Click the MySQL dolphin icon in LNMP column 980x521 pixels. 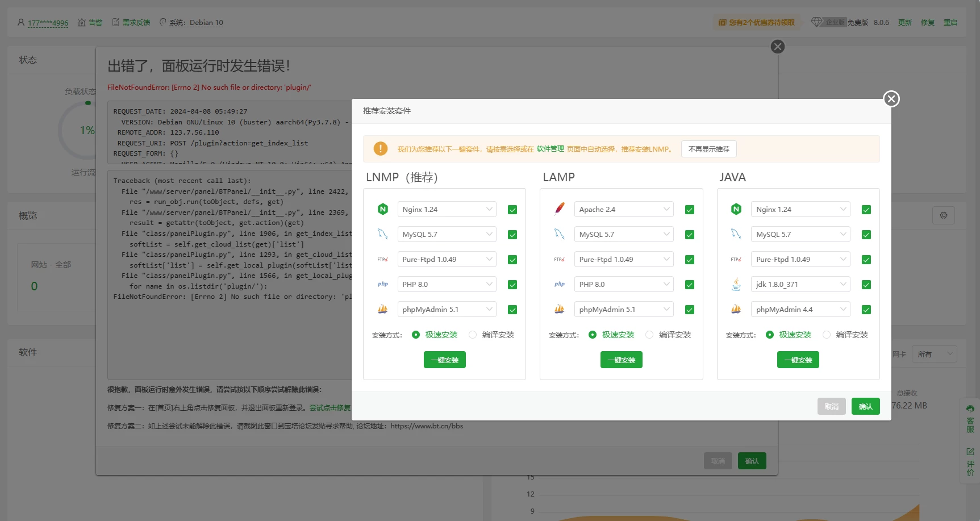coord(383,234)
